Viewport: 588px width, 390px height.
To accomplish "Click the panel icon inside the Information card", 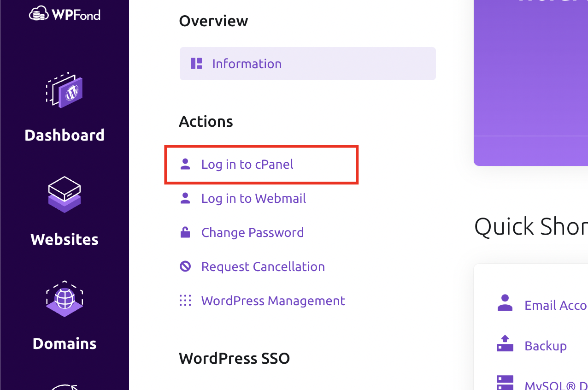I will point(196,63).
